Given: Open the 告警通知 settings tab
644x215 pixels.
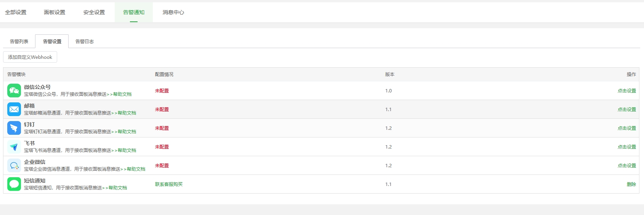Looking at the screenshot, I should coord(134,12).
